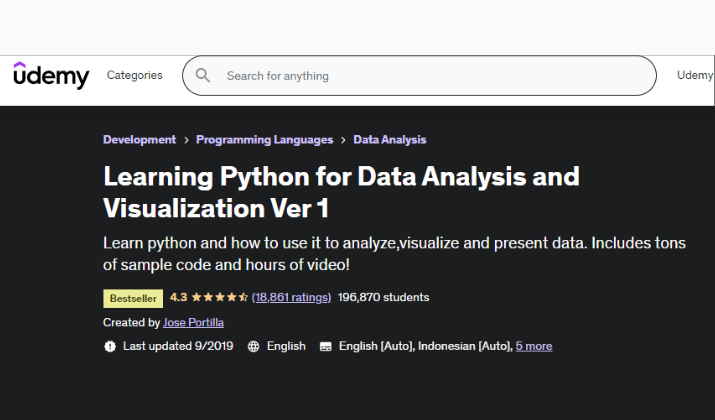The image size is (715, 420).
Task: Click the globe language icon
Action: coord(253,346)
